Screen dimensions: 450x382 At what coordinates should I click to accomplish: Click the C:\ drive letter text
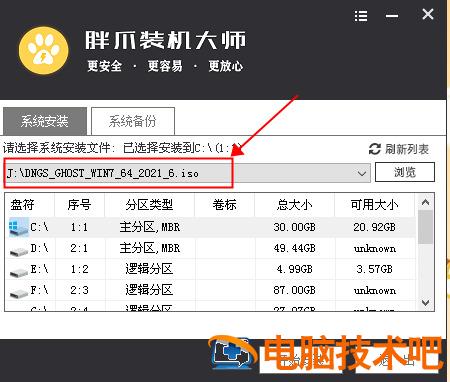[x=39, y=227]
